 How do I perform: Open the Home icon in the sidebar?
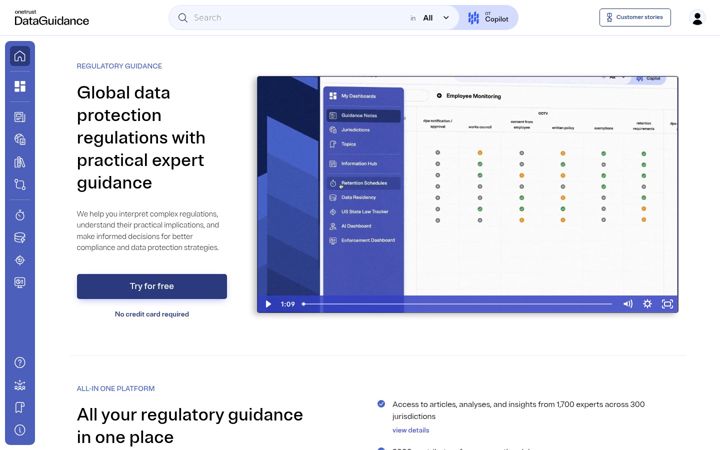(x=20, y=56)
